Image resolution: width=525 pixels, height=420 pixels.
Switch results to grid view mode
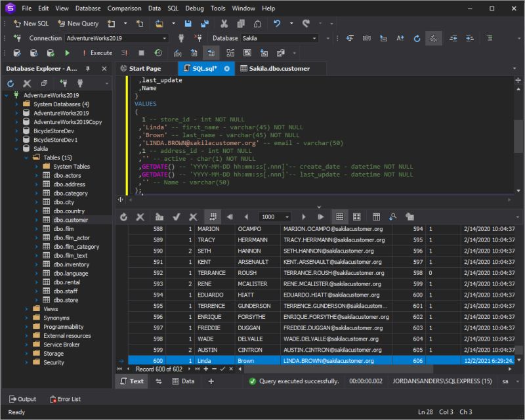point(339,217)
